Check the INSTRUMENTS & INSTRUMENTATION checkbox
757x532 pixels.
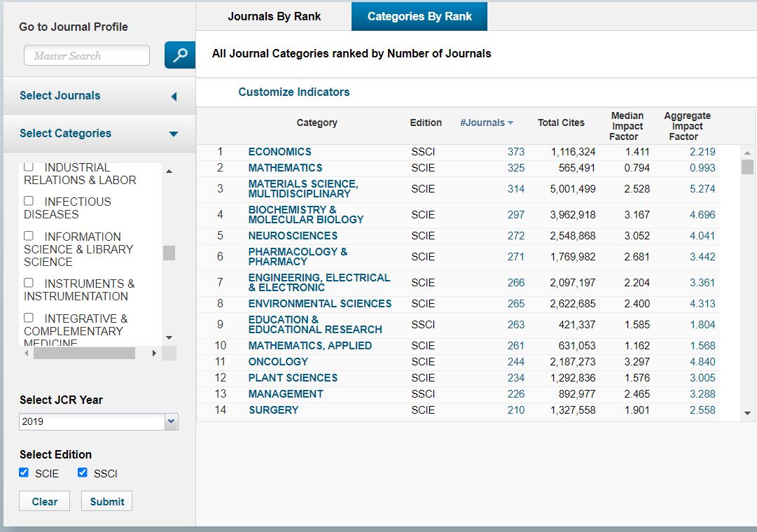[29, 283]
